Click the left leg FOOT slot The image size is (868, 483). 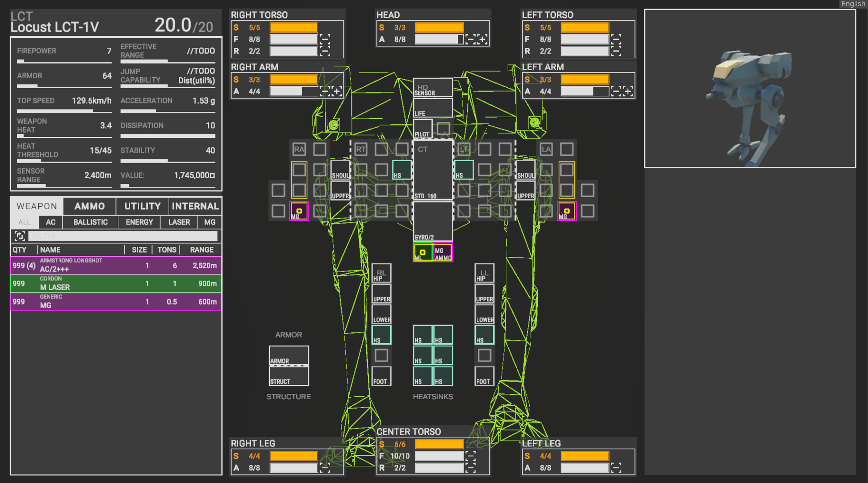(484, 376)
